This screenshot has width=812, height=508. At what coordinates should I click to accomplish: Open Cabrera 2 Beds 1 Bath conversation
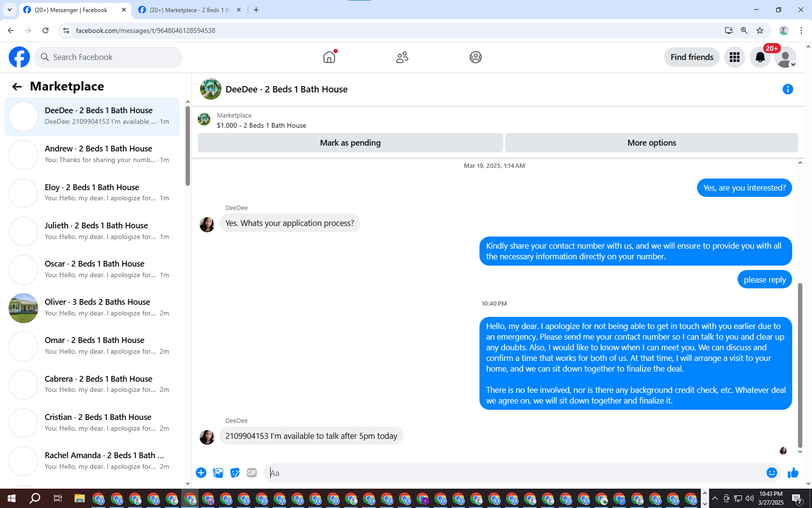(92, 385)
